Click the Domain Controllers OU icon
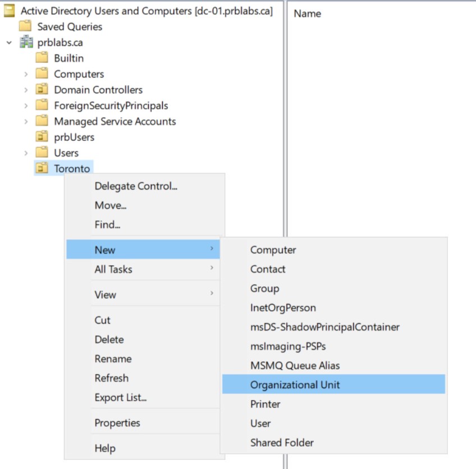This screenshot has width=476, height=469. [42, 90]
